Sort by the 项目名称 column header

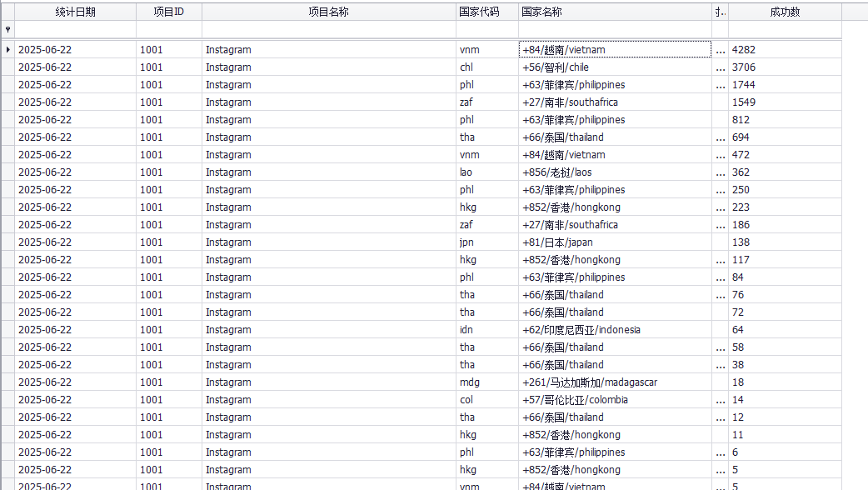click(x=329, y=12)
